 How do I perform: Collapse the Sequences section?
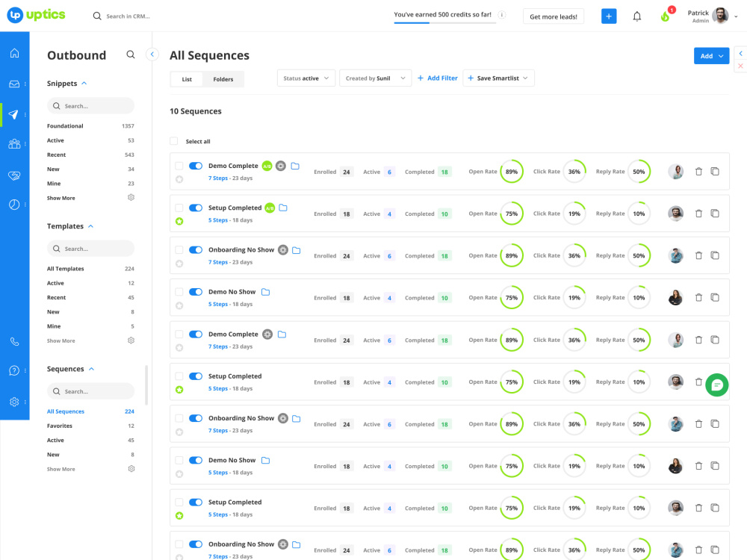(x=91, y=369)
